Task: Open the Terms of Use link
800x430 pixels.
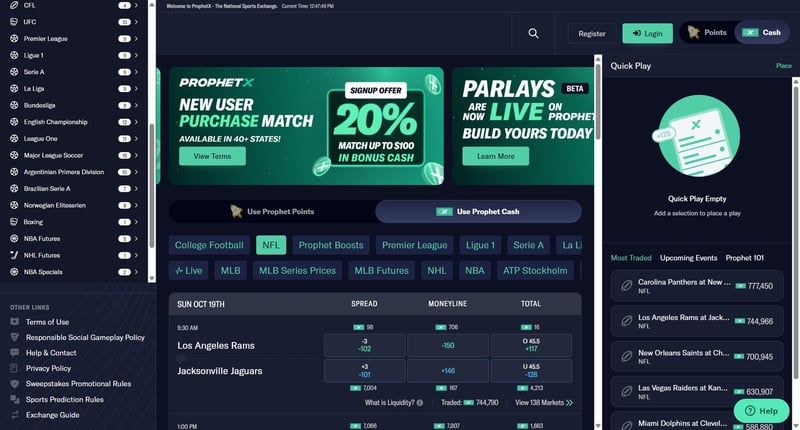Action: pyautogui.click(x=47, y=322)
